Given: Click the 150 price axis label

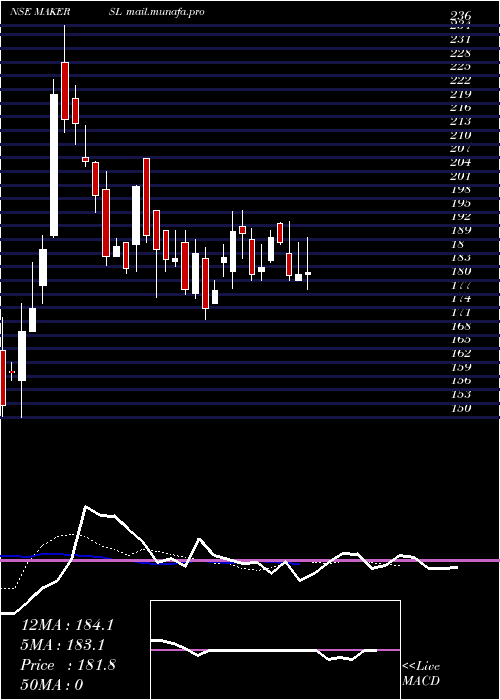Looking at the screenshot, I should (461, 408).
